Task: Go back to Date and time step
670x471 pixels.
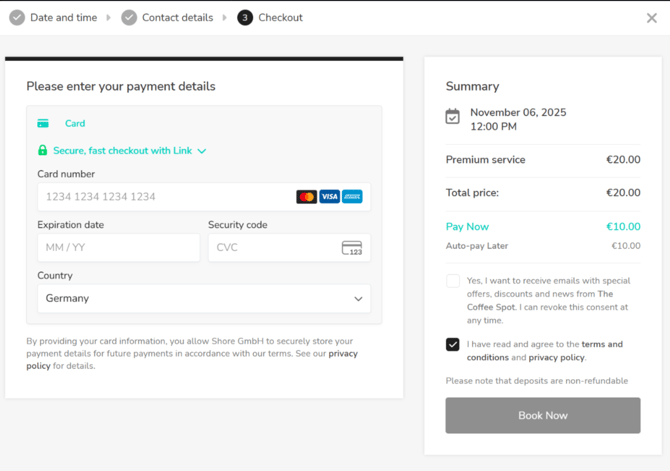Action: (x=54, y=18)
